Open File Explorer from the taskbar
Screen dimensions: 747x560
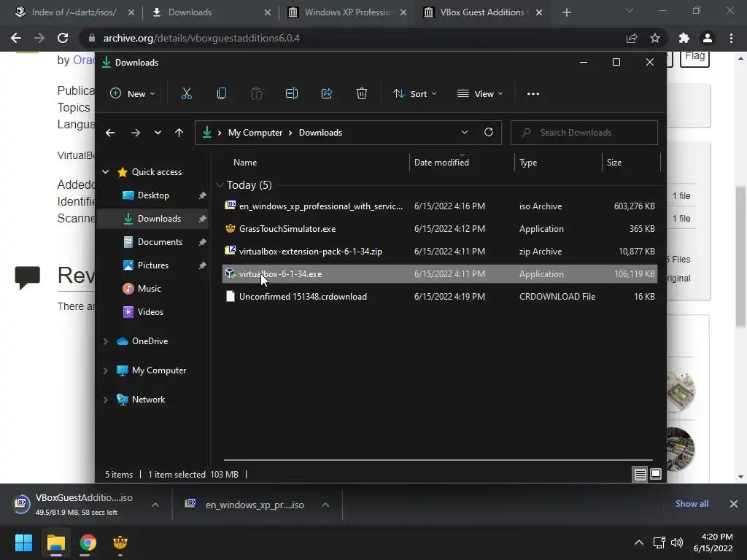click(55, 542)
